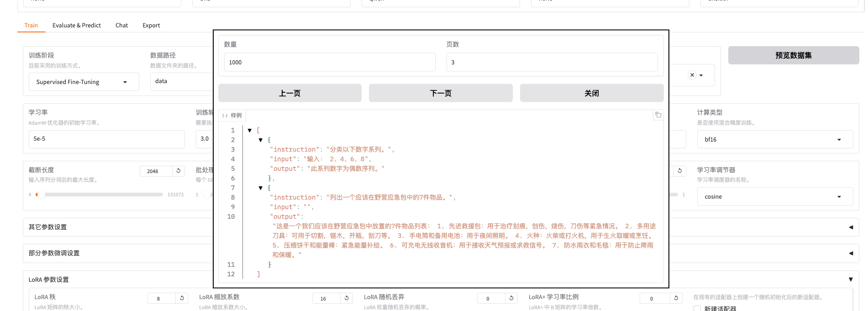Reset the LoRA 秩 value
The height and width of the screenshot is (311, 868).
[182, 298]
